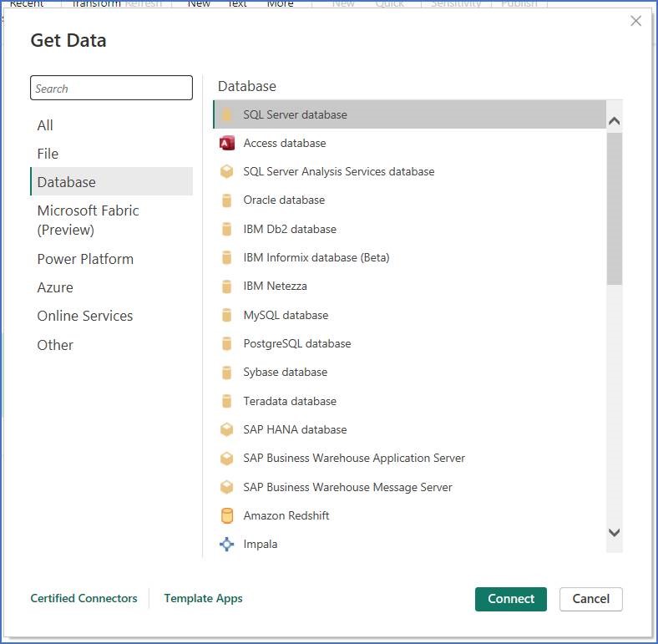Screen dimensions: 658x644
Task: Select 'IBM Netezza' text
Action: (275, 287)
